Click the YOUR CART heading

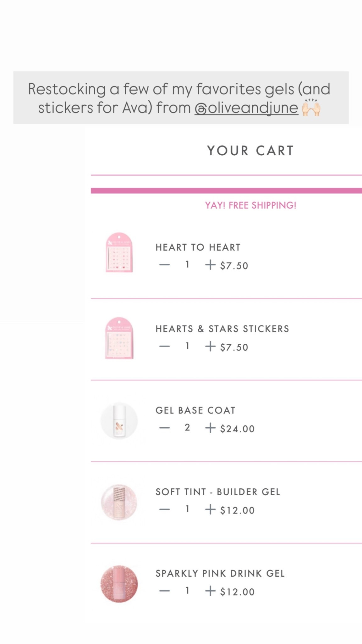250,150
